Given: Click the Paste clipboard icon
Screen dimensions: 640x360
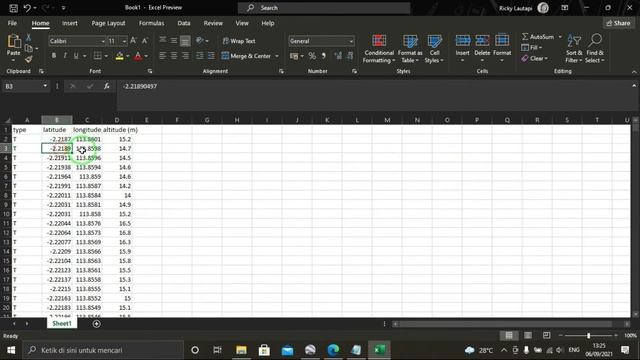Looking at the screenshot, I should tap(13, 41).
